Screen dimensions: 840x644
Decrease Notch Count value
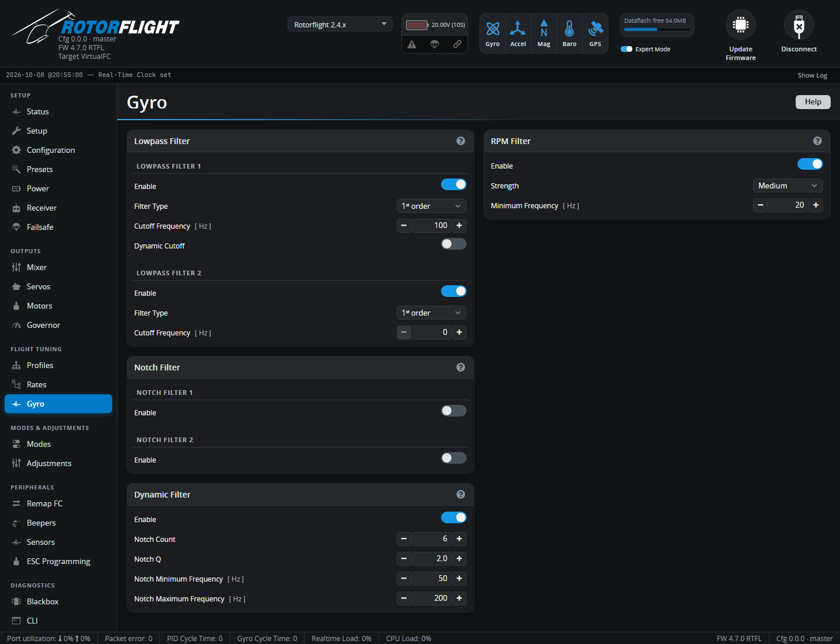(x=404, y=538)
